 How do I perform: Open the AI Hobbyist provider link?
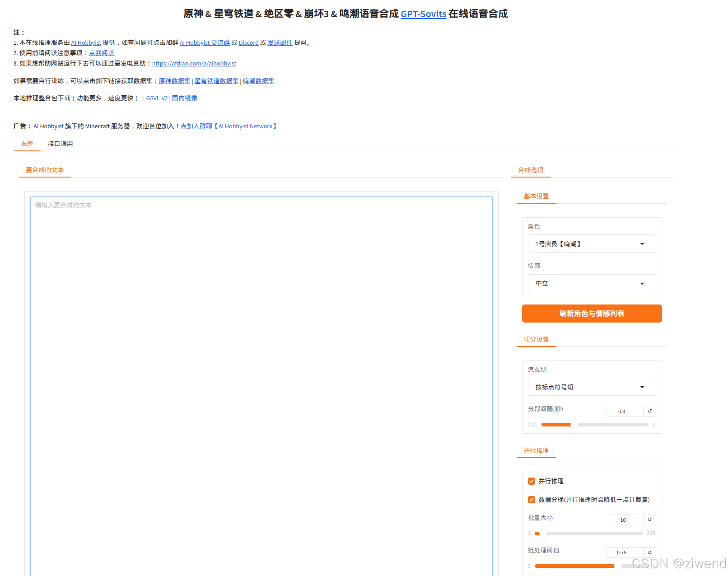[86, 43]
